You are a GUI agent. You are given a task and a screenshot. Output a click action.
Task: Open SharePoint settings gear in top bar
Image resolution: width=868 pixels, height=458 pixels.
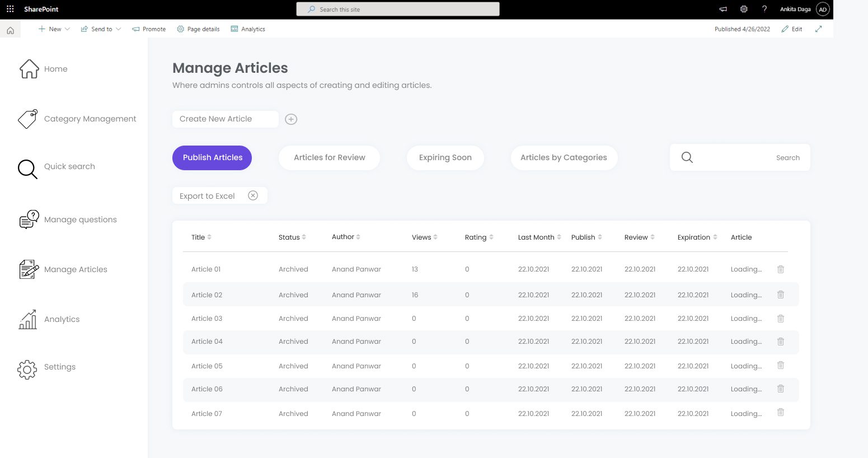(x=744, y=9)
